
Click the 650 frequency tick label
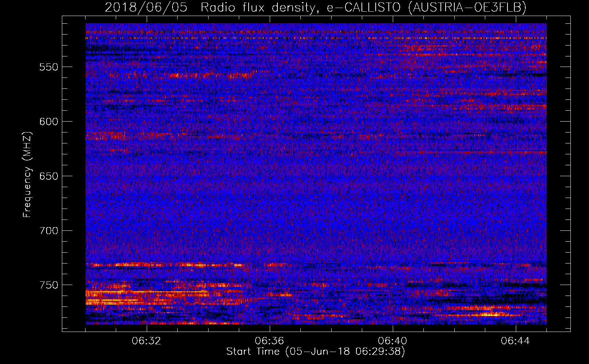click(x=49, y=176)
